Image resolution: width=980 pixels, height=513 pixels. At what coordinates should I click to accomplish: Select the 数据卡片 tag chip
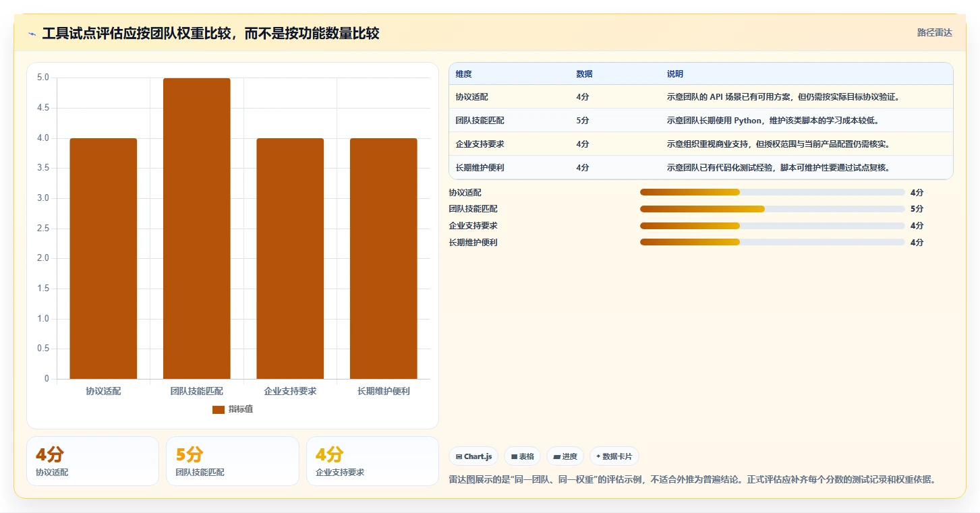click(x=614, y=456)
